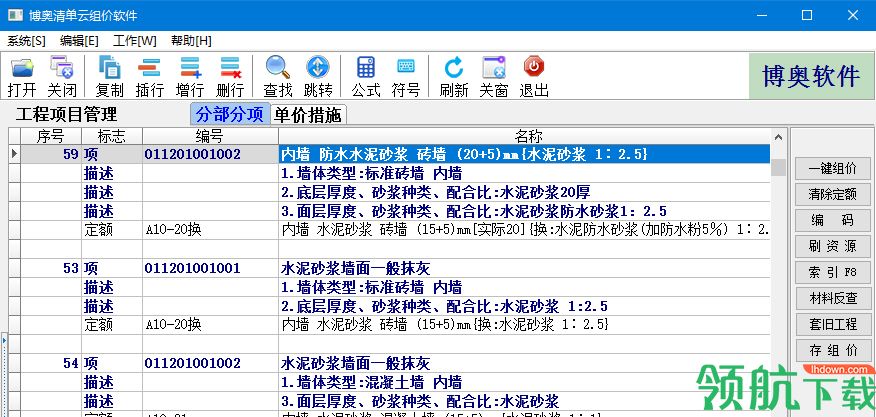This screenshot has width=876, height=417.
Task: Click the 标志 column header
Action: click(x=112, y=136)
